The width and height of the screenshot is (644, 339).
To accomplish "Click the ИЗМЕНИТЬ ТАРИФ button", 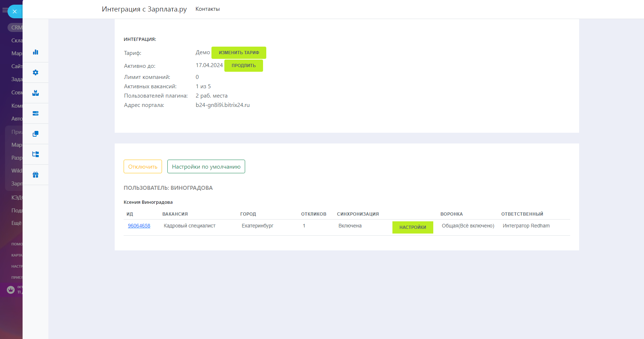I will tap(239, 53).
